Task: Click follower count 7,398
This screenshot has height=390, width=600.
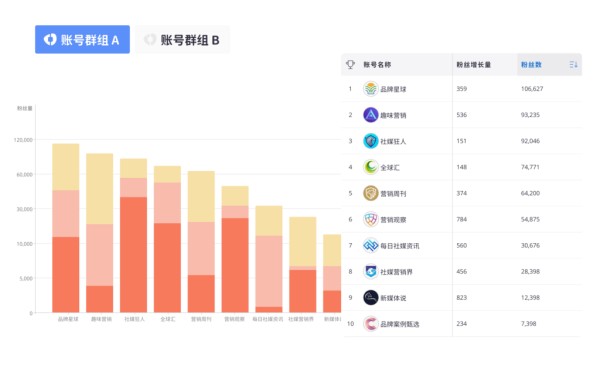Action: coord(528,324)
